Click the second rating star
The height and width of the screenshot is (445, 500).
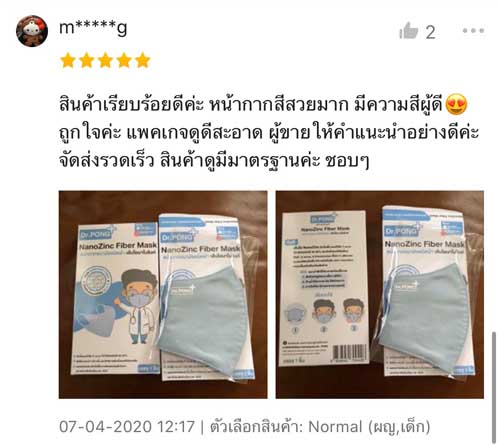tap(87, 60)
